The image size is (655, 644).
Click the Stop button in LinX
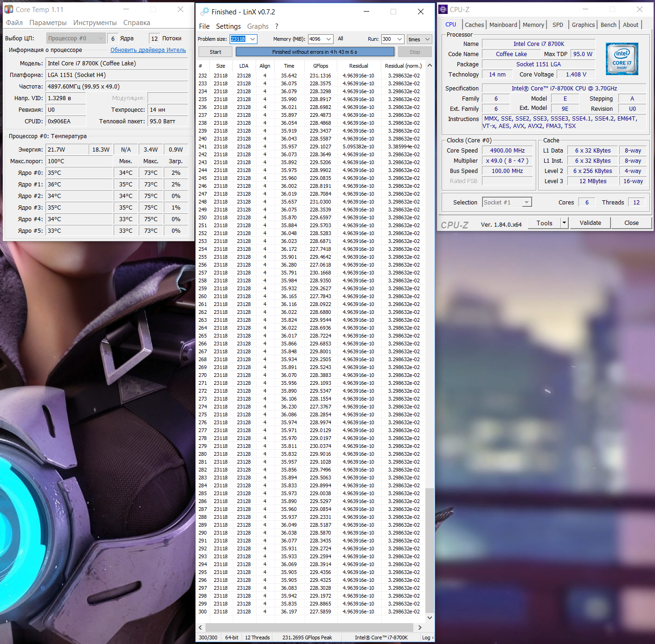[x=415, y=52]
